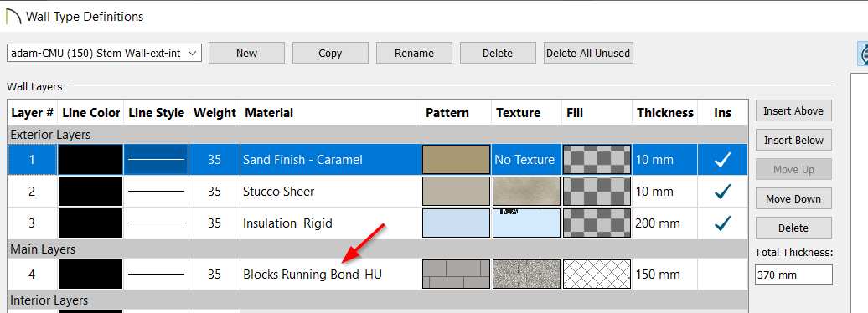Click the Move Down button
The width and height of the screenshot is (868, 313).
793,198
